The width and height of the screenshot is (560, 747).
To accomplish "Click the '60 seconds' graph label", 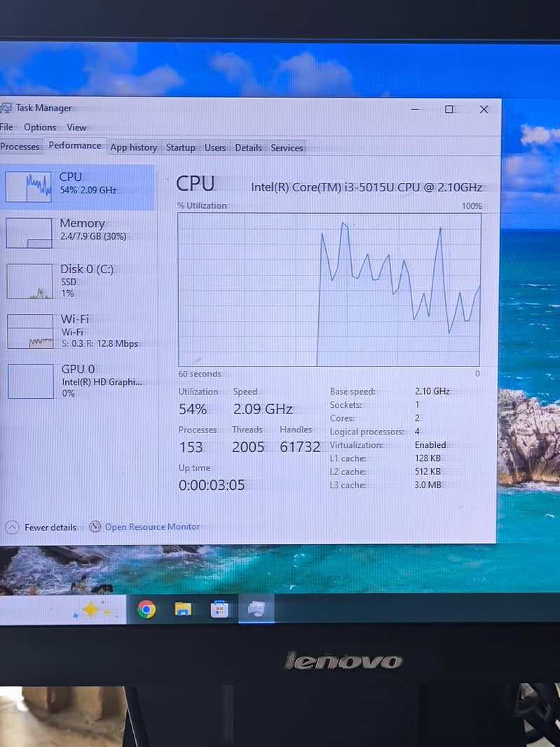I will click(x=200, y=374).
